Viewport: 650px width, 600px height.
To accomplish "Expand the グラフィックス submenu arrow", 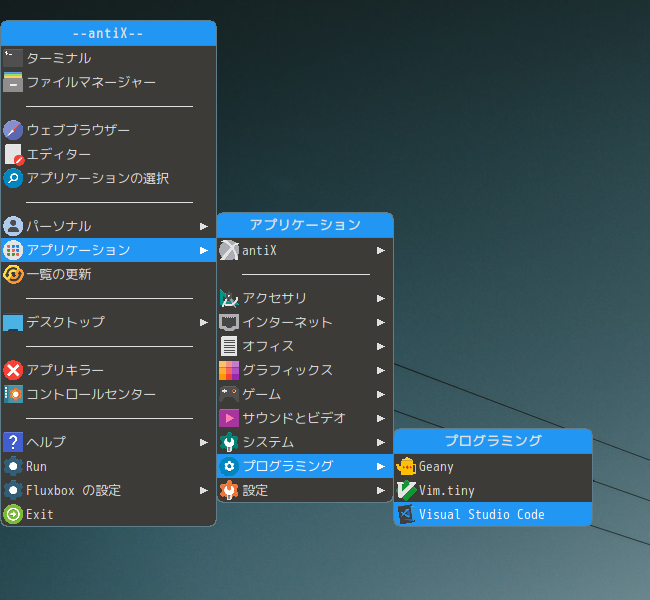I will (x=381, y=370).
